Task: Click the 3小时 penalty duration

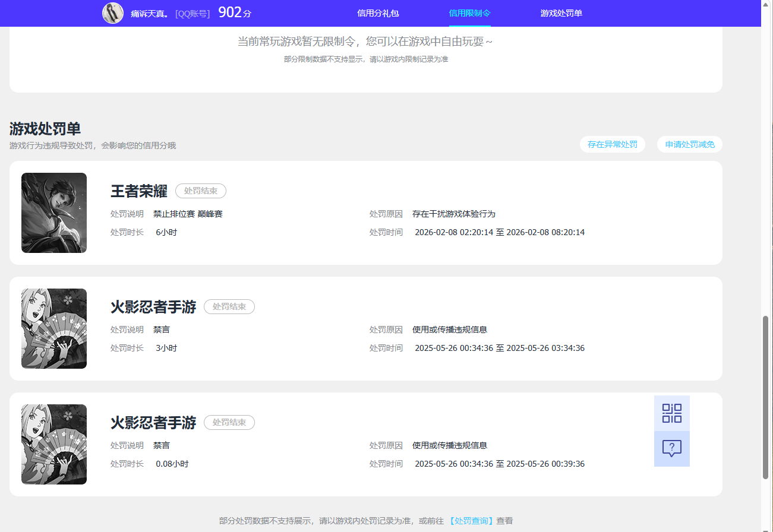Action: (166, 348)
